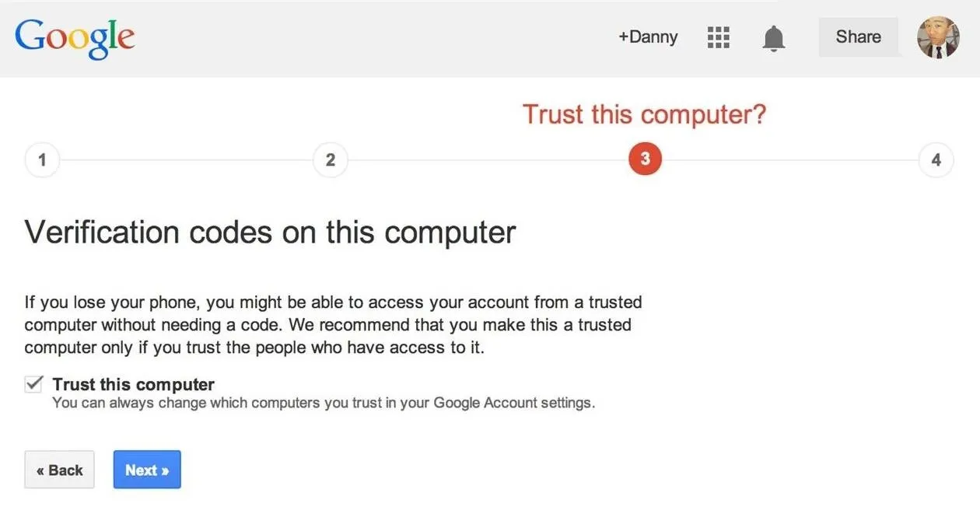Click the blue Next » button

coord(147,470)
